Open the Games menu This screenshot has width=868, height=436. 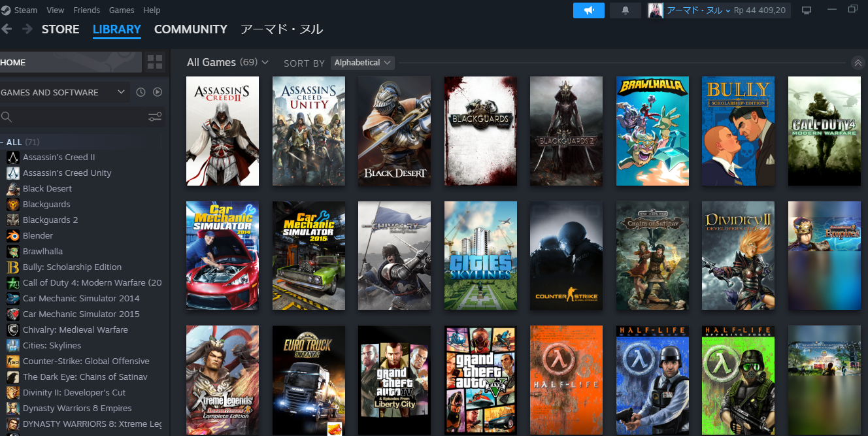tap(122, 10)
